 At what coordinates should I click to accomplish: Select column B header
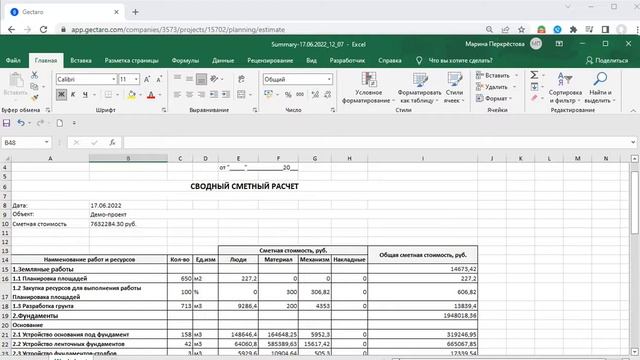coord(128,158)
